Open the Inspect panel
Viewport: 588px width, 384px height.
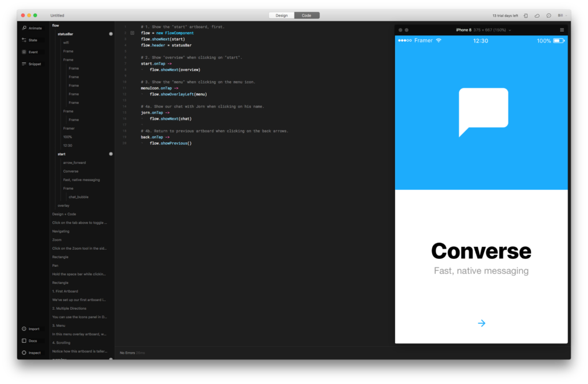31,353
